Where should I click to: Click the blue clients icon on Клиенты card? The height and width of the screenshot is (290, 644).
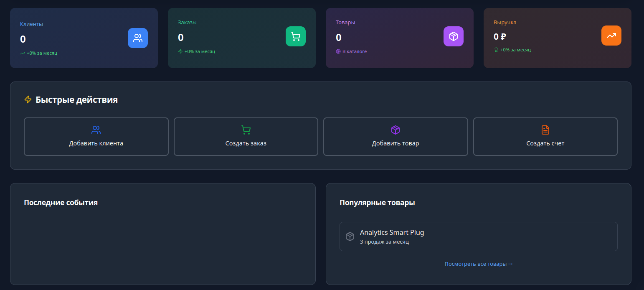click(138, 38)
